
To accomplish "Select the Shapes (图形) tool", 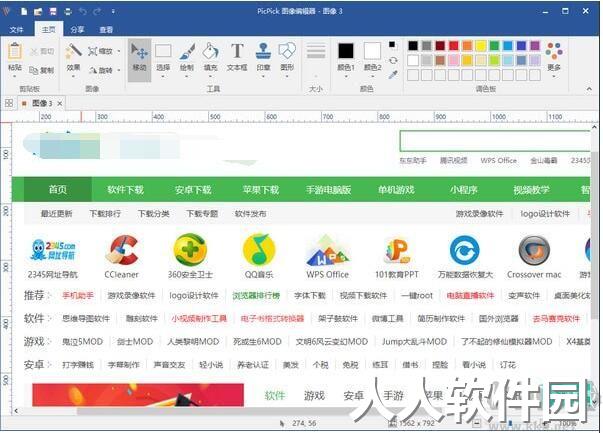I will pos(287,51).
